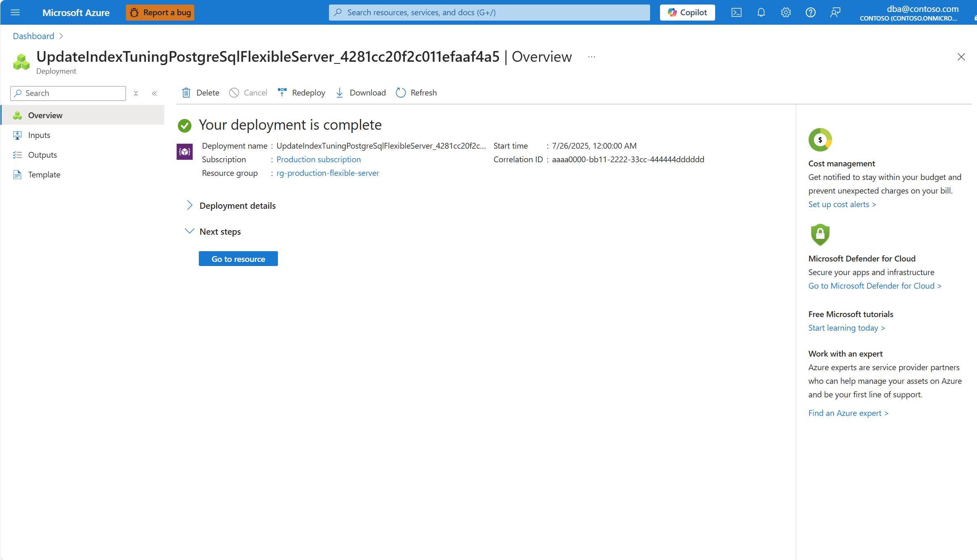
Task: Collapse the left navigation pane
Action: (x=154, y=93)
